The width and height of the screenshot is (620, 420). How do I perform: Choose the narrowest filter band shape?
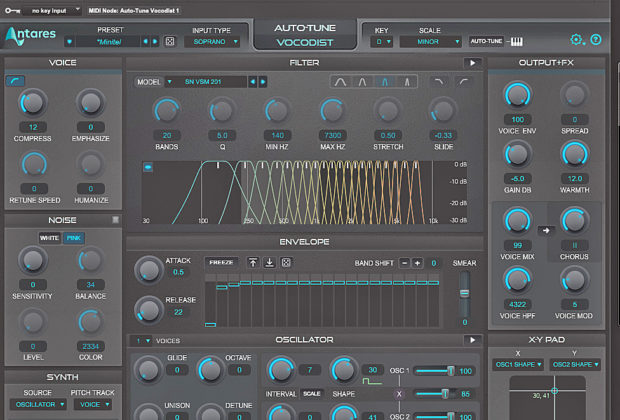click(x=406, y=82)
